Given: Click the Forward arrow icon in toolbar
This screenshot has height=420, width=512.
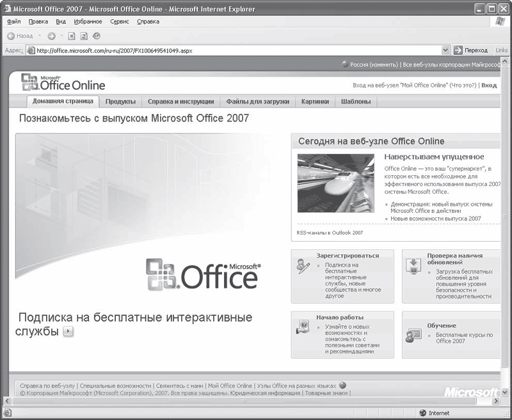Looking at the screenshot, I should pyautogui.click(x=51, y=36).
